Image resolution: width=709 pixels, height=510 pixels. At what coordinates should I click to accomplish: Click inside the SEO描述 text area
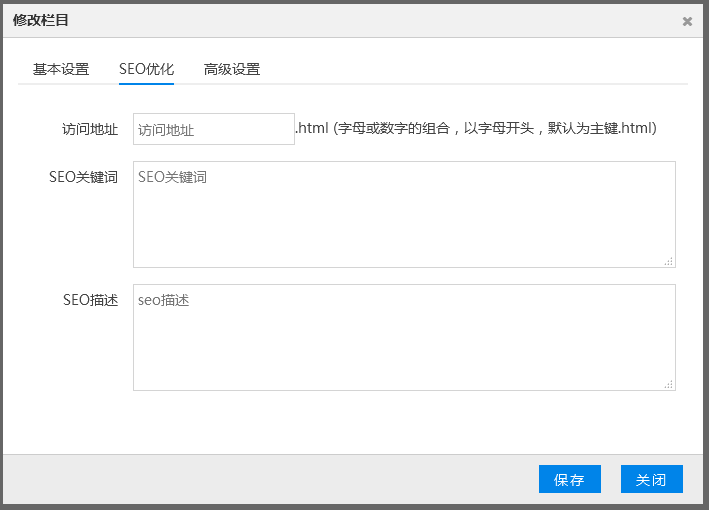coord(404,337)
